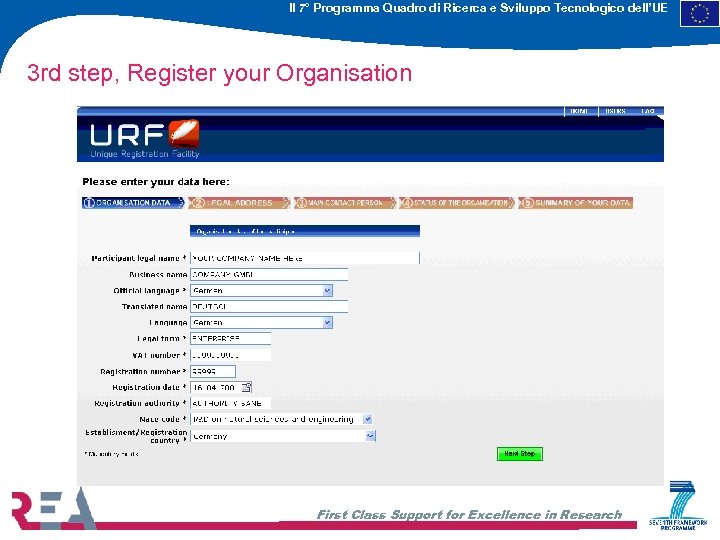
Task: Select step 4 Status of the Organisation tab
Action: point(456,202)
